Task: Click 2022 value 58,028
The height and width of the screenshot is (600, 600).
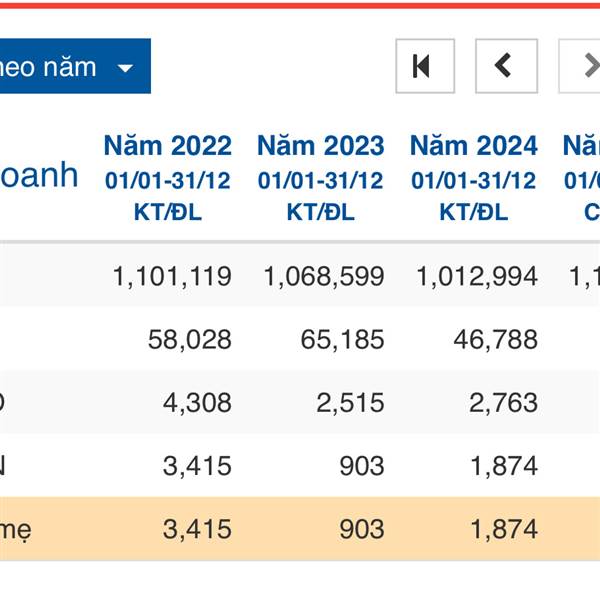Action: (x=189, y=340)
